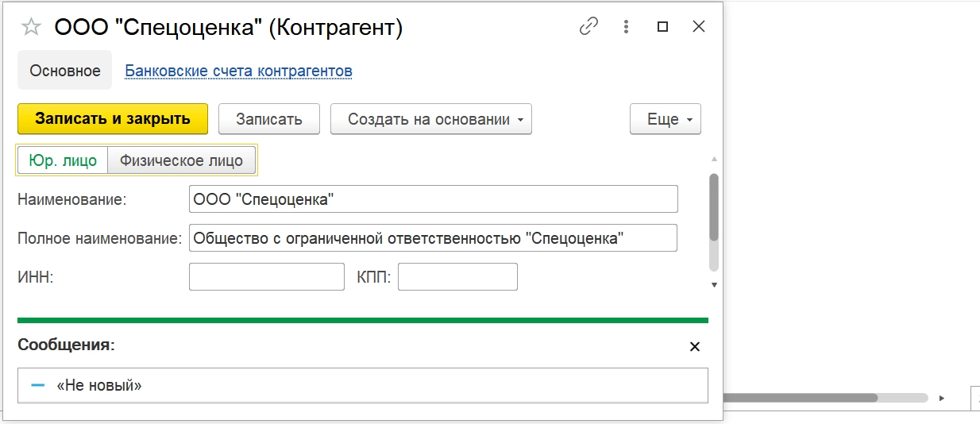Dismiss the Сообщения panel with its X
The height and width of the screenshot is (424, 980).
click(695, 347)
